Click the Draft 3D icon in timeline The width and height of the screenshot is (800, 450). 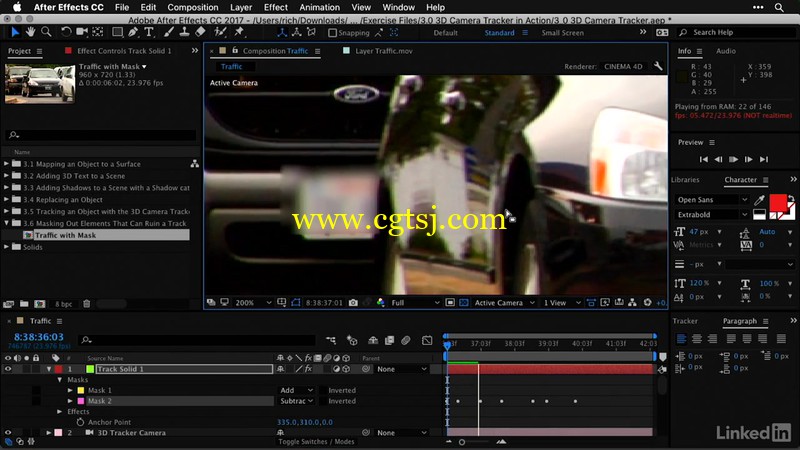point(352,340)
